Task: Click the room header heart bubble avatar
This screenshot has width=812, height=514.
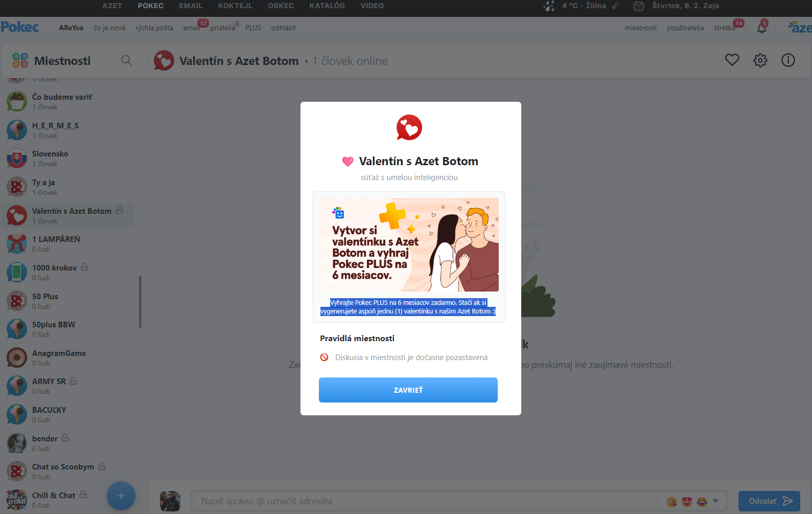Action: pyautogui.click(x=164, y=60)
